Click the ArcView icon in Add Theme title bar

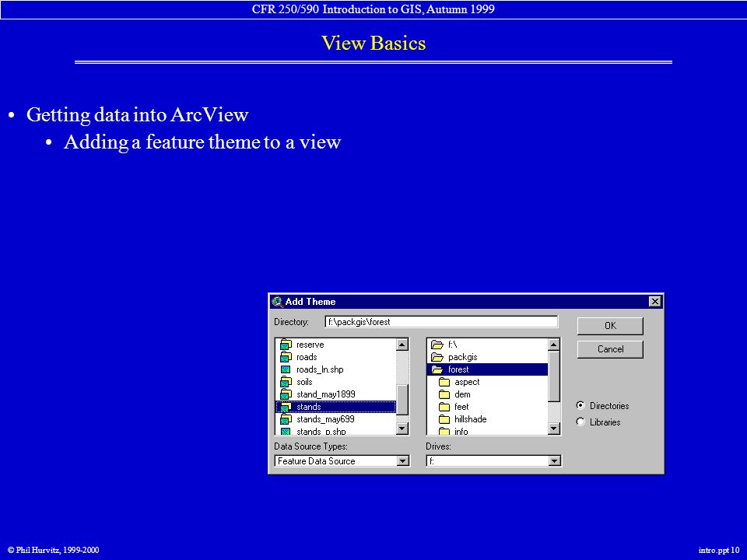point(277,302)
